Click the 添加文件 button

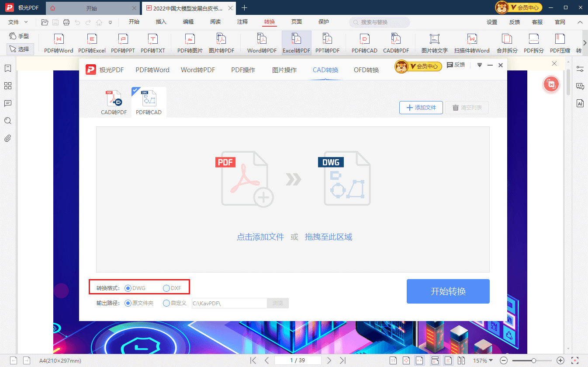[421, 108]
